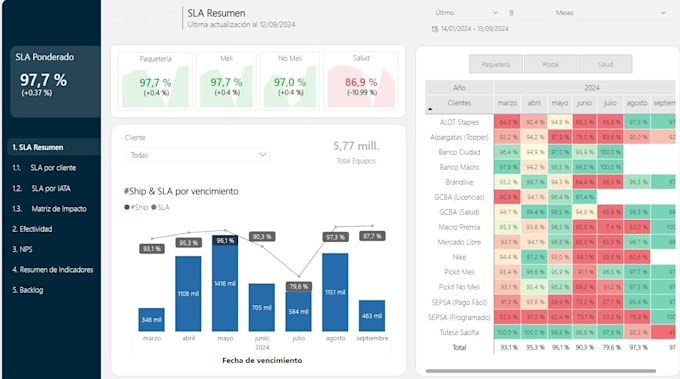
Task: Select the GCBA (Licencias) client row
Action: click(459, 197)
